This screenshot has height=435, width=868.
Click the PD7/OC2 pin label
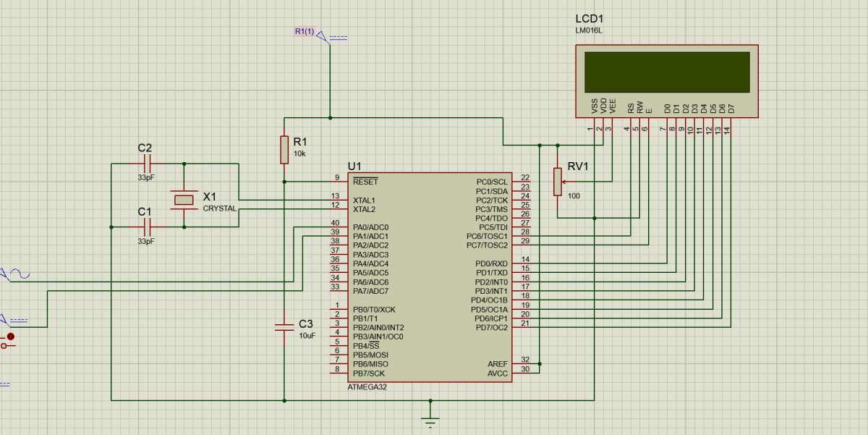[x=491, y=327]
